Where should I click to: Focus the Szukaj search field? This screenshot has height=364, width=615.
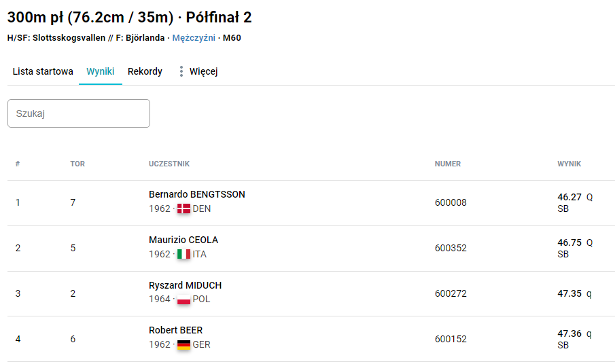79,113
